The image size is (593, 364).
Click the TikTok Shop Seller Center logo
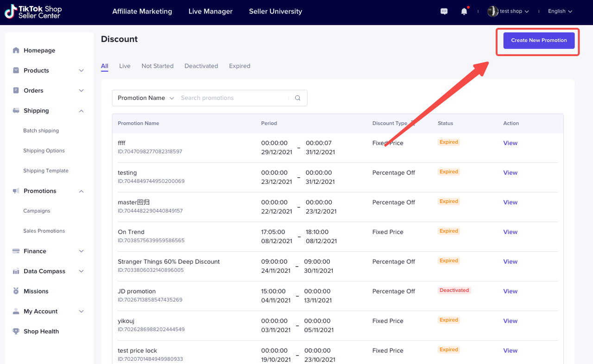pyautogui.click(x=33, y=12)
